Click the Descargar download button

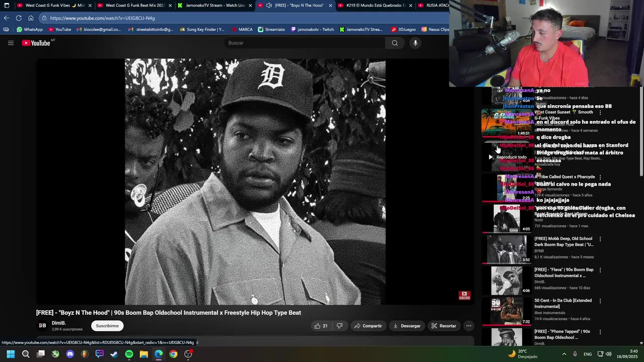[x=407, y=326]
